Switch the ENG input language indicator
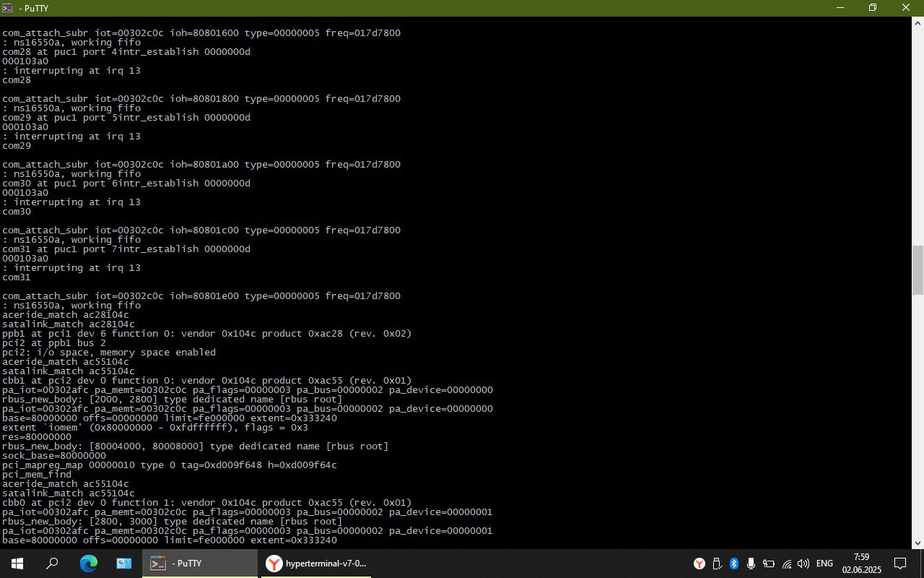The height and width of the screenshot is (578, 924). tap(824, 564)
